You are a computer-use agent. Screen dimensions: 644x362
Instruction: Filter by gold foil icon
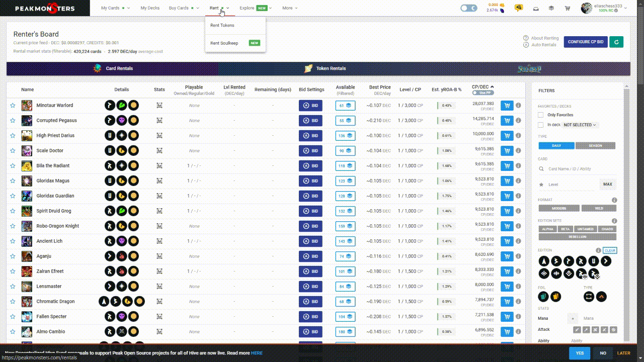point(555,297)
